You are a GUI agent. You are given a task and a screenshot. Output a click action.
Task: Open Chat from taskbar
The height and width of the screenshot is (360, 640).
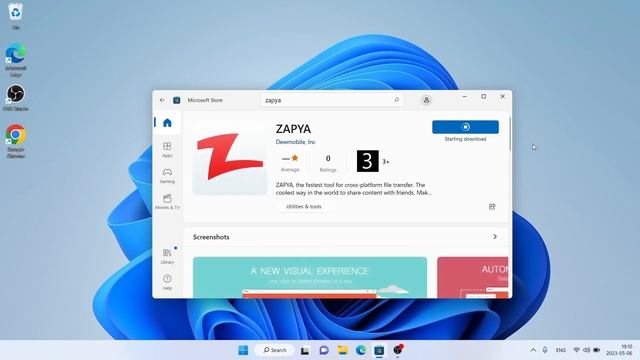coord(324,350)
